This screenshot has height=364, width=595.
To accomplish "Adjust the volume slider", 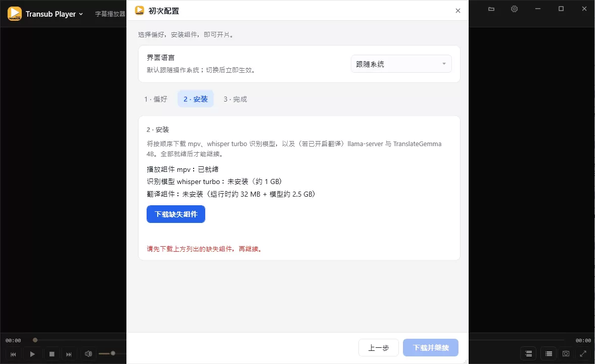I will coord(112,353).
